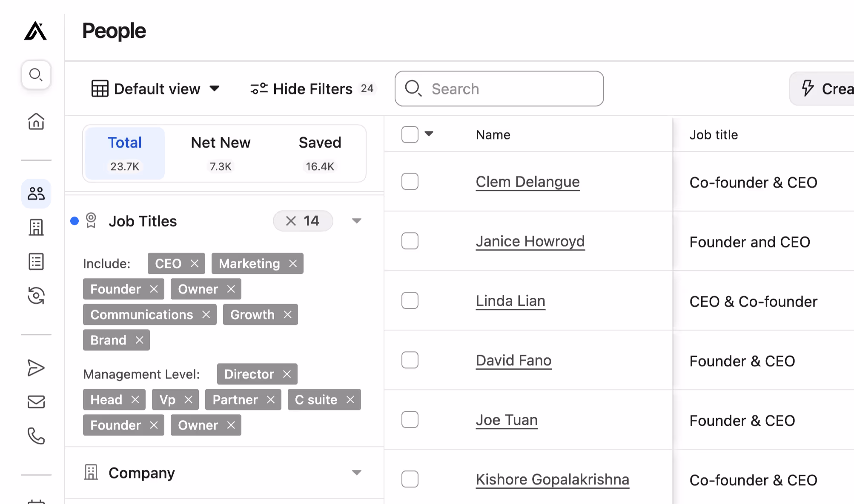Open the search panel in the sidebar
The height and width of the screenshot is (504, 854).
(x=36, y=75)
